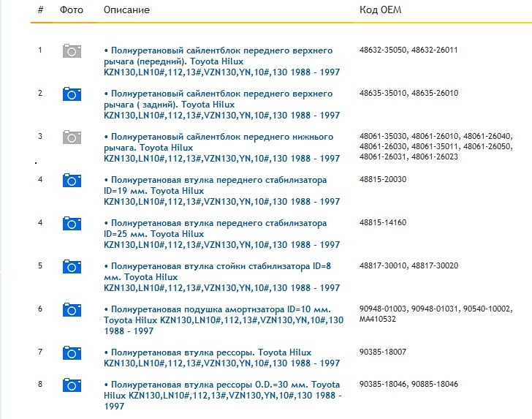
Task: Select OEM code MA410532
Action: coord(378,319)
